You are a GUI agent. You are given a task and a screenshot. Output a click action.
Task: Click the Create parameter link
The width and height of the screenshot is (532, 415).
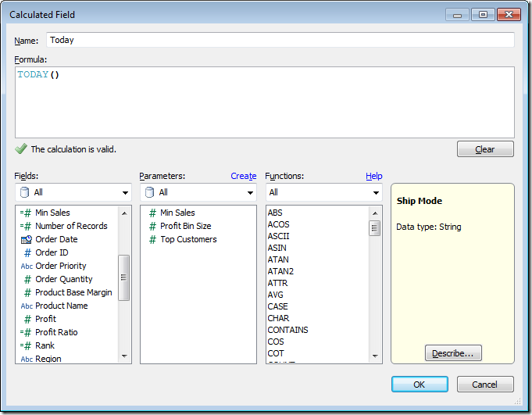[243, 176]
